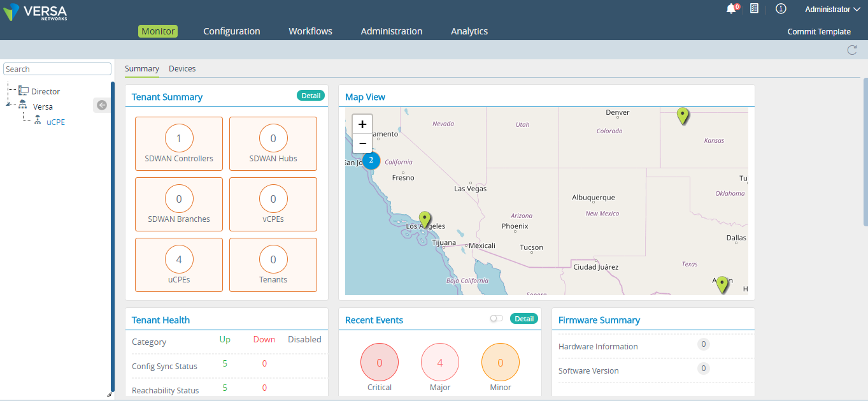The image size is (868, 401).
Task: Click the map pin in Texas
Action: 722,284
